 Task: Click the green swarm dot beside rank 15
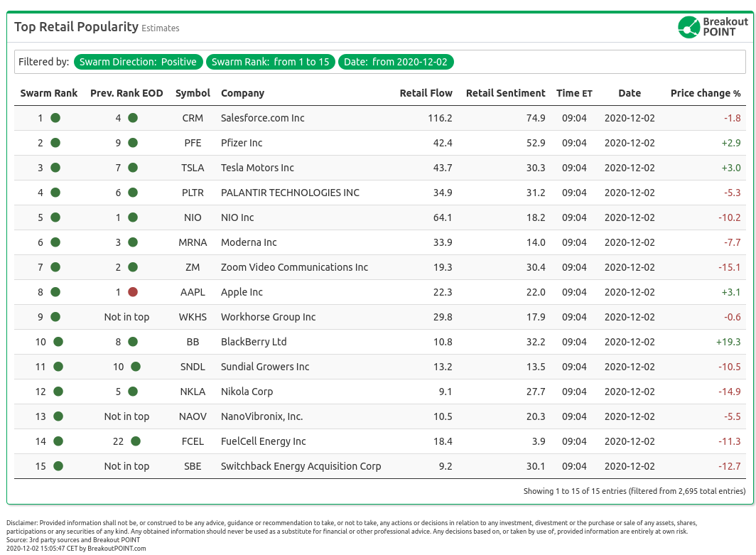[x=58, y=466]
